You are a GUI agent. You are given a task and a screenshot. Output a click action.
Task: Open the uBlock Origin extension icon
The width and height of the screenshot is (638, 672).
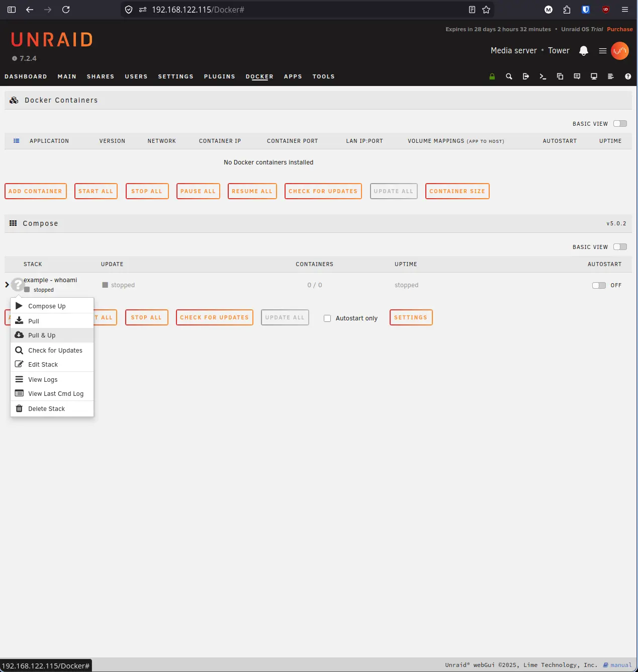[x=606, y=10]
